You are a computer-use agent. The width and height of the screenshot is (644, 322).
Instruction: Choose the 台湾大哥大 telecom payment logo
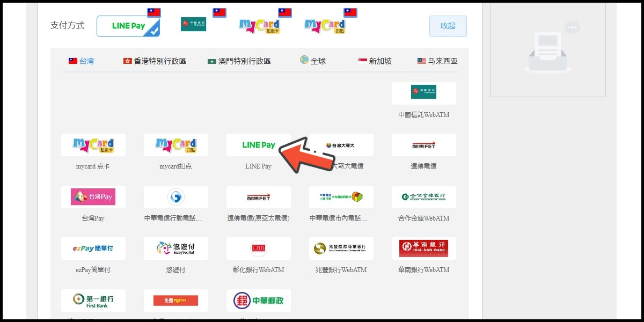341,145
